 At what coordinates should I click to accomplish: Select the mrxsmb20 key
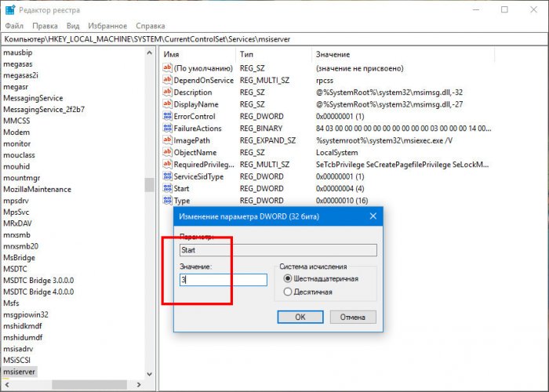pos(20,246)
